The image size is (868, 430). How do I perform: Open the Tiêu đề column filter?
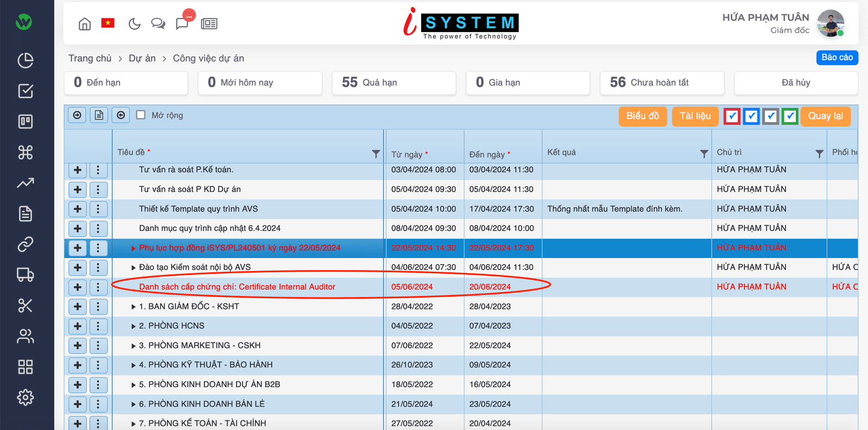pos(376,154)
